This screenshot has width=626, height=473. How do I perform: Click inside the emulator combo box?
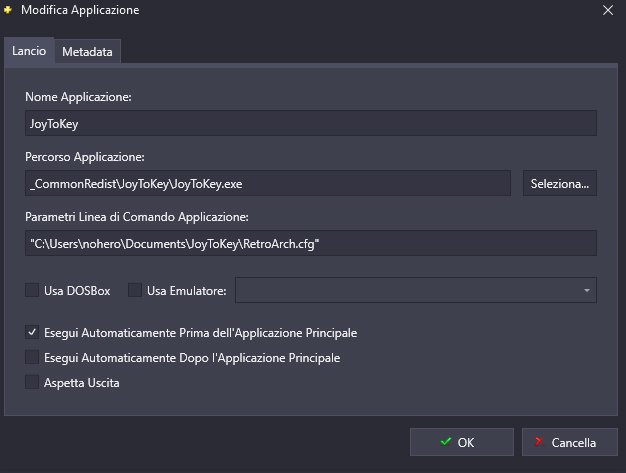click(x=416, y=290)
